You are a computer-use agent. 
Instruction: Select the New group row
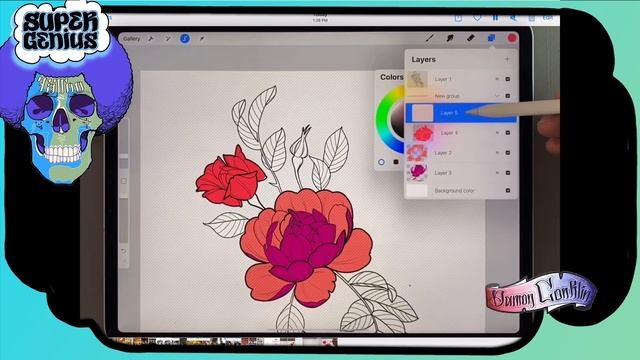pyautogui.click(x=461, y=96)
